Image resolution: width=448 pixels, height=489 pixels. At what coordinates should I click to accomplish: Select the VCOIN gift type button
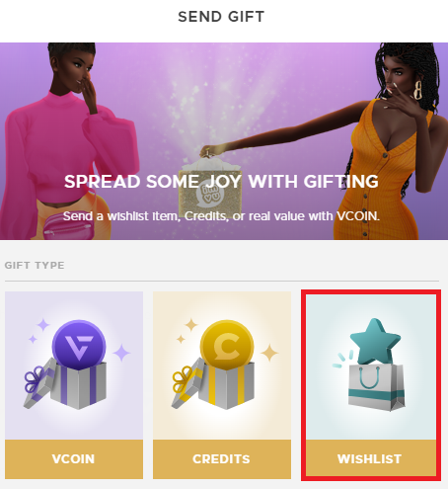[x=74, y=459]
